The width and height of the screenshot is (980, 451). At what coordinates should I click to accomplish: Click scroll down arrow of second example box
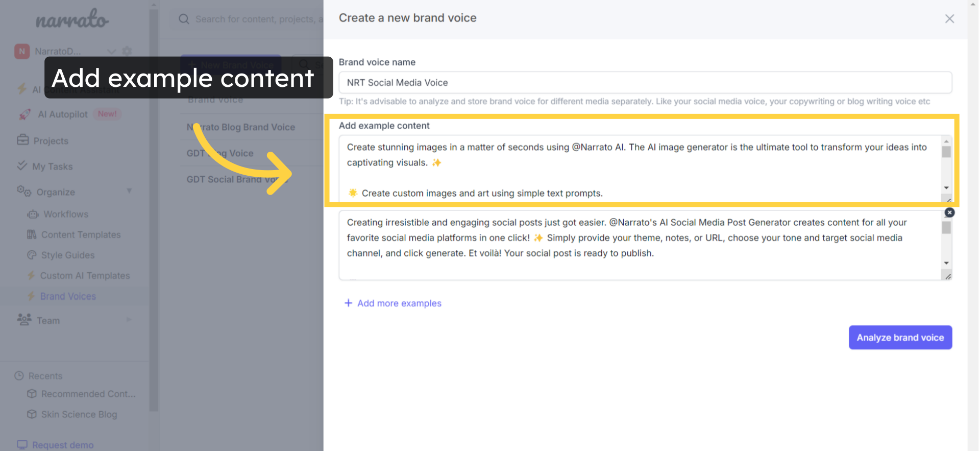point(946,263)
